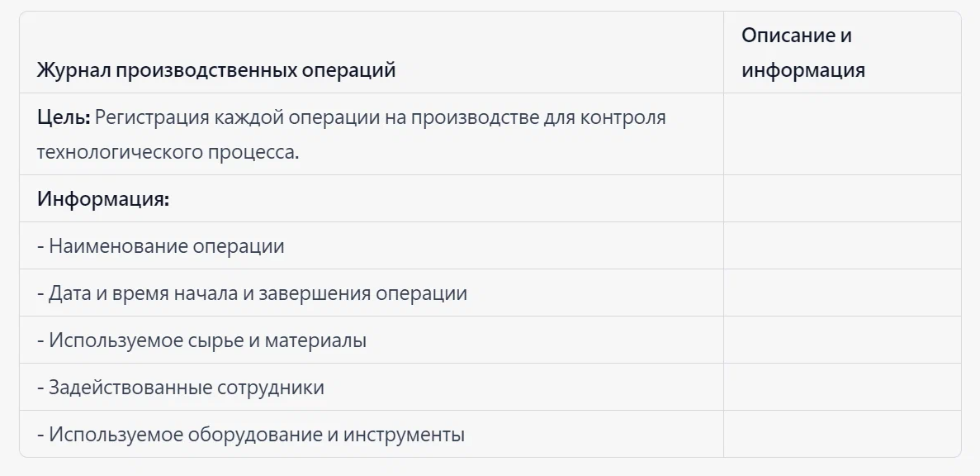Click the empty cell next to 'Информация:'
The height and width of the screenshot is (476, 980).
[x=842, y=198]
